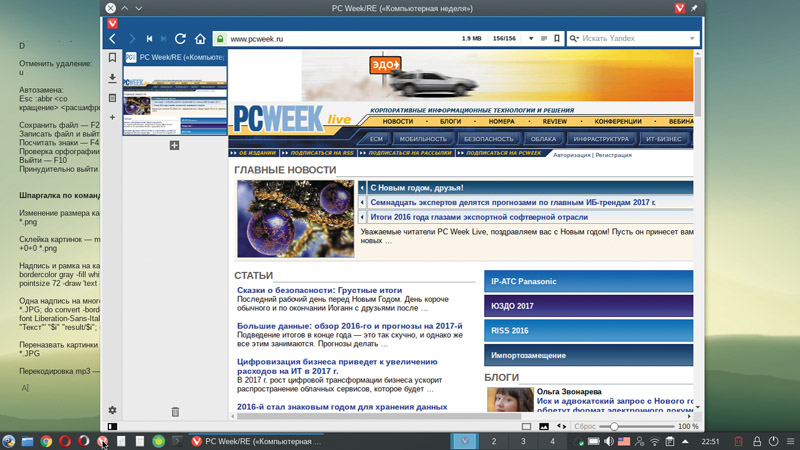The width and height of the screenshot is (800, 450).
Task: Click ПОДПИСАТЬСЯ НА RSS link
Action: pyautogui.click(x=321, y=153)
